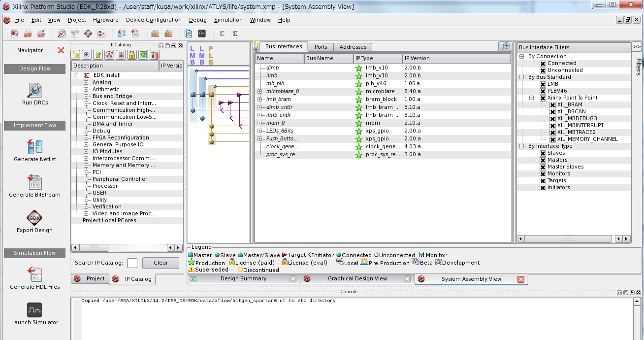Image resolution: width=644 pixels, height=340 pixels.
Task: Click the red circular refresh icon in IP Catalog
Action: point(109,55)
